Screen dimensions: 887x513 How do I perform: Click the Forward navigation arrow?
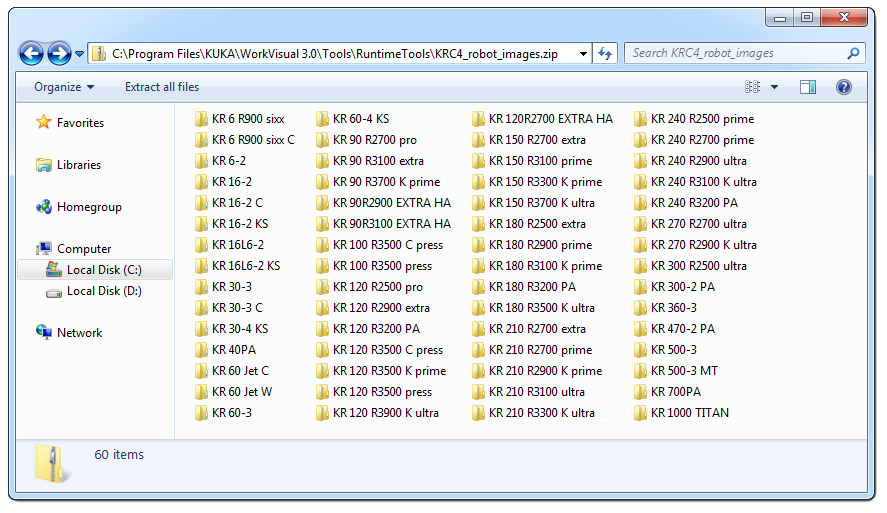[x=59, y=54]
